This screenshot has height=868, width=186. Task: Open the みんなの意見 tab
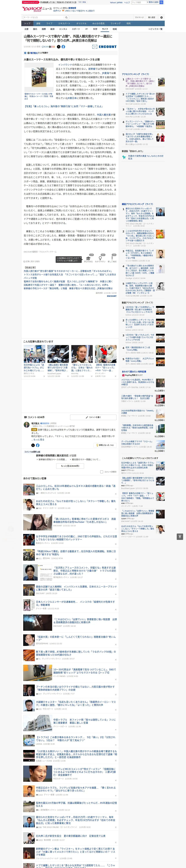click(98, 24)
